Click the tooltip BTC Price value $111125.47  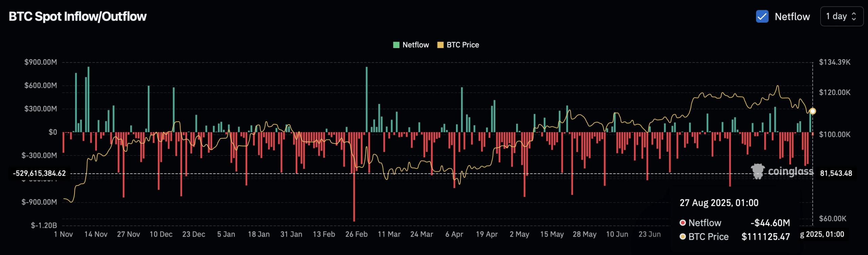[x=766, y=237]
